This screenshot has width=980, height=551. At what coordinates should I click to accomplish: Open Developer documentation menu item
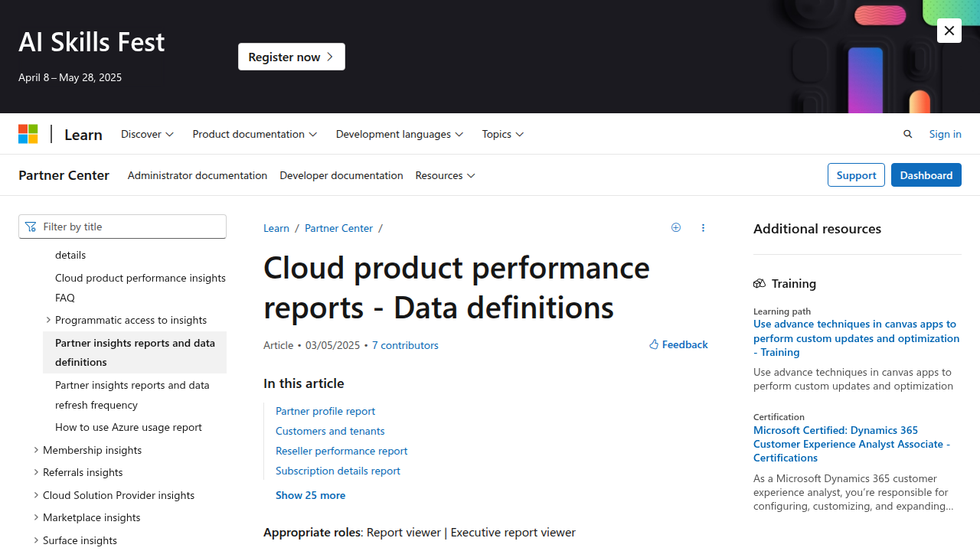click(341, 175)
